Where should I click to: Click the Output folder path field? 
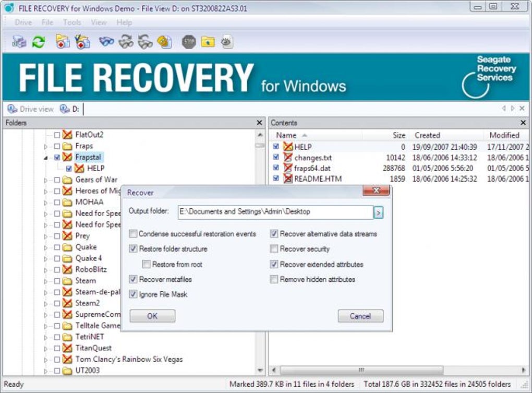point(275,212)
